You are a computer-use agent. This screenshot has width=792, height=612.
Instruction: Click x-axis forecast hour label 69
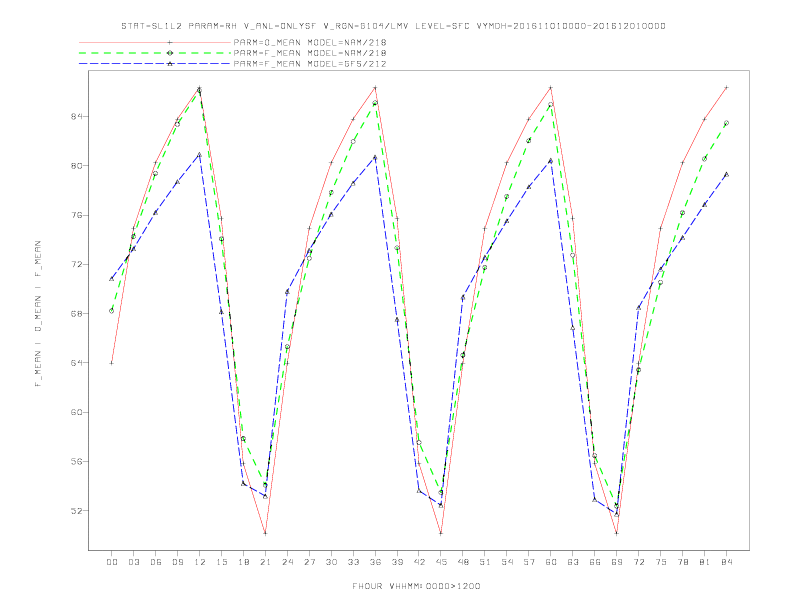point(617,562)
